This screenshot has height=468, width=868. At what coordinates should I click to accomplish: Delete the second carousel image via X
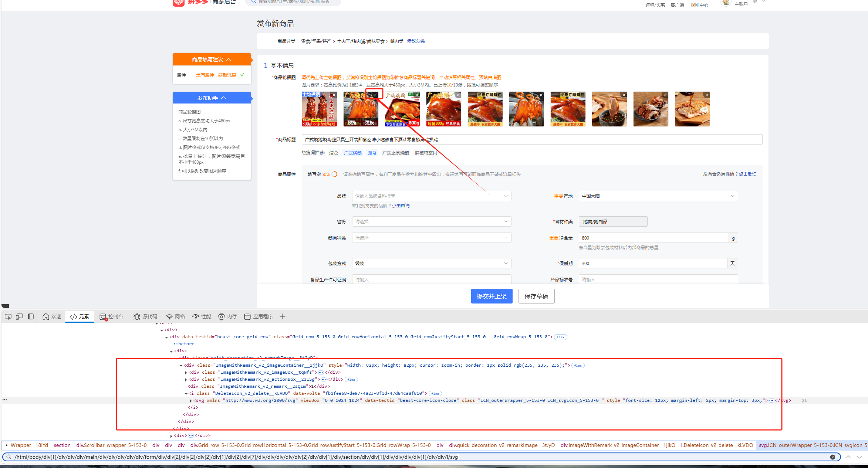375,95
